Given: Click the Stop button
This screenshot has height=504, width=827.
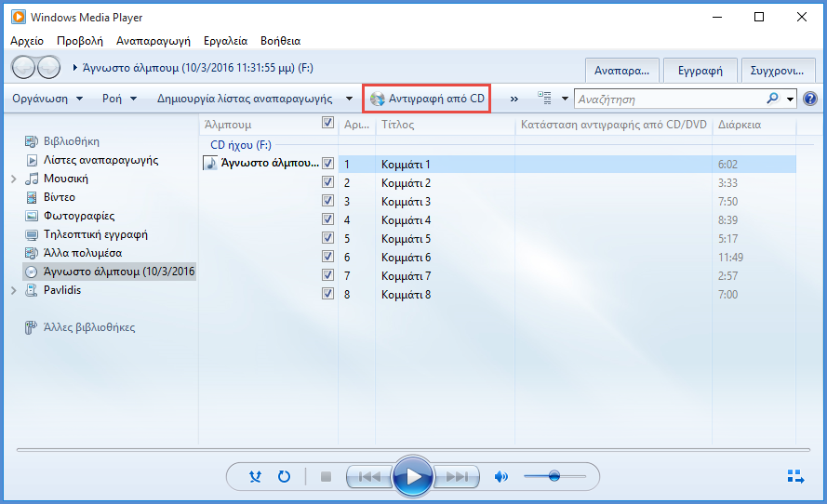Looking at the screenshot, I should pos(326,477).
